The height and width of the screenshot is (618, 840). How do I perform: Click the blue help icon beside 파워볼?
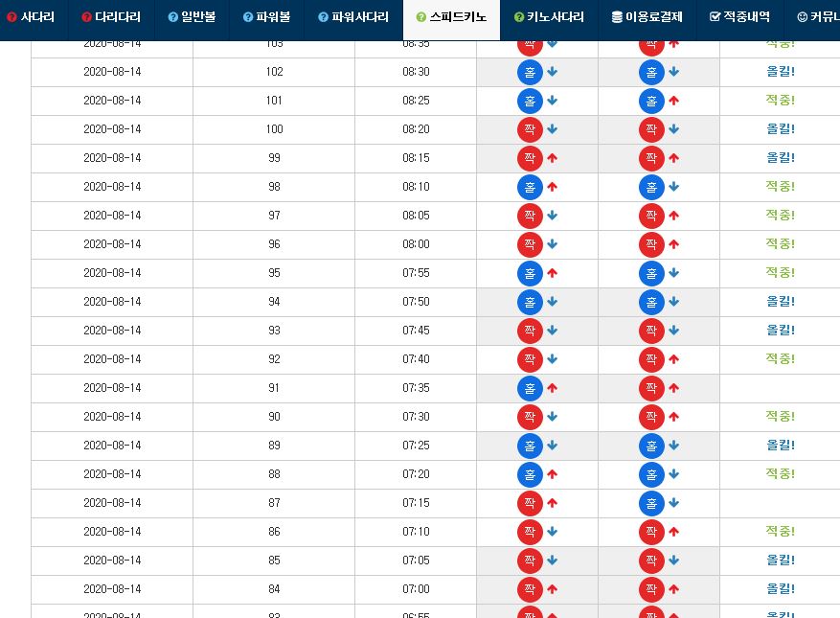(x=247, y=17)
